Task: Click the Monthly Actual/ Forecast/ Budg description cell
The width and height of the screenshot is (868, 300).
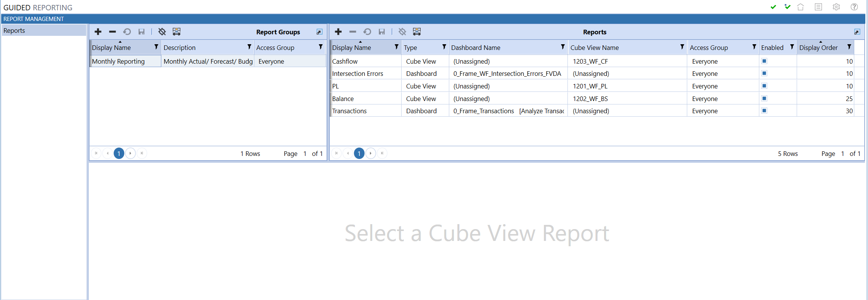Action: [208, 61]
